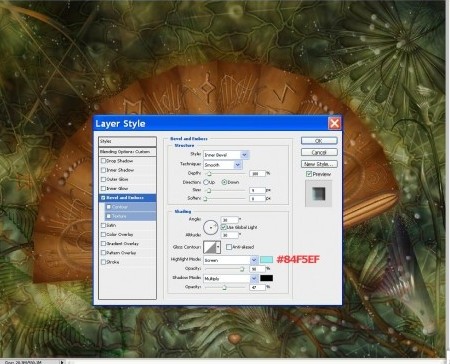Click the black Shadow color swatch
This screenshot has height=364, width=450.
(266, 278)
